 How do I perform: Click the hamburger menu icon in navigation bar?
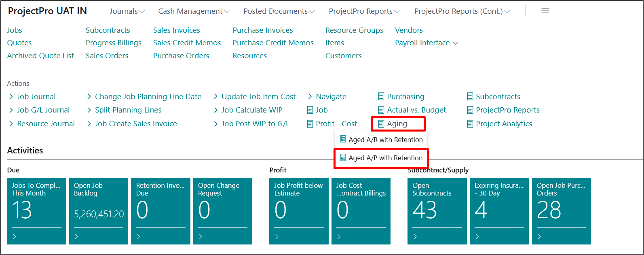click(x=545, y=11)
